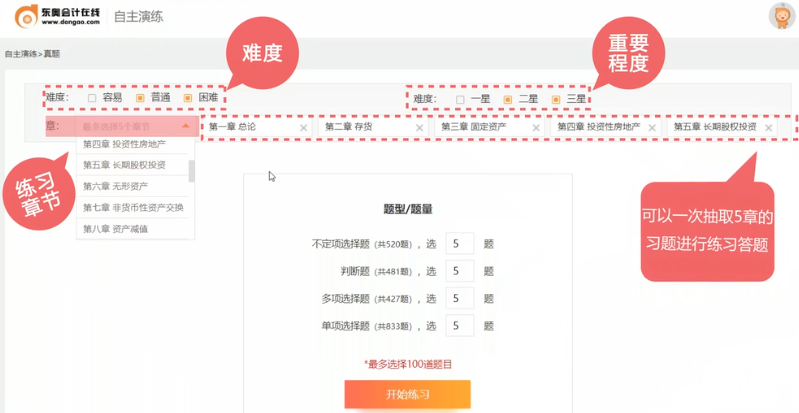Remove the 第五章 长期股权投资 tag via its X
The height and width of the screenshot is (413, 799).
(x=769, y=128)
